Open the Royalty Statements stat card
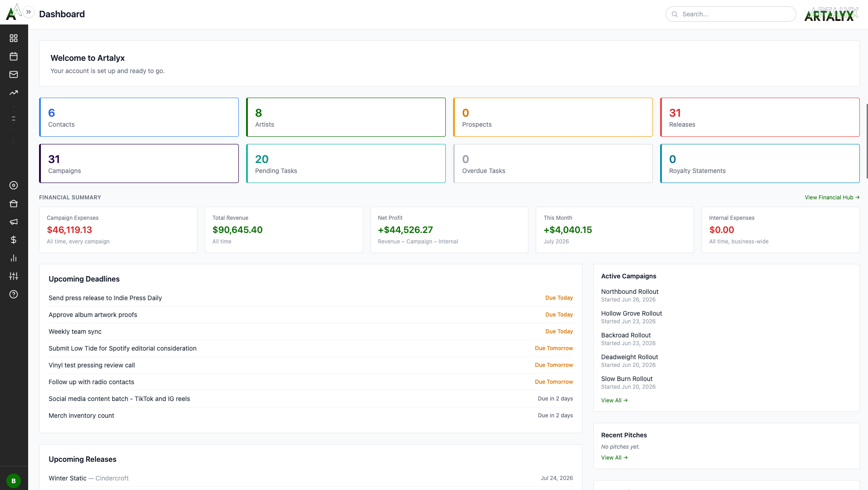 click(x=760, y=163)
